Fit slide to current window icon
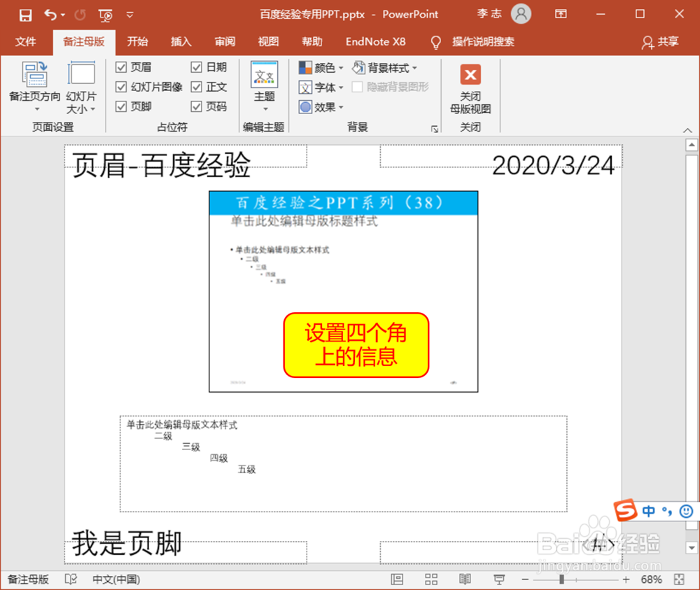This screenshot has height=590, width=700. (x=679, y=580)
